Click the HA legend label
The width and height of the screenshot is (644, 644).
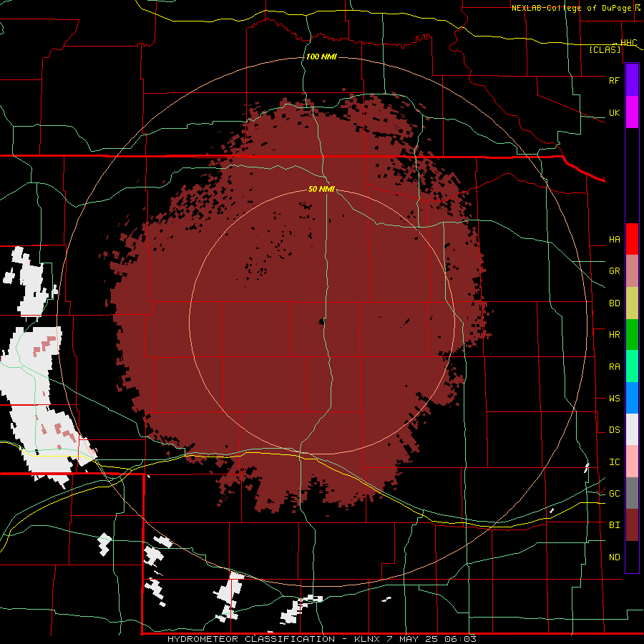point(615,240)
